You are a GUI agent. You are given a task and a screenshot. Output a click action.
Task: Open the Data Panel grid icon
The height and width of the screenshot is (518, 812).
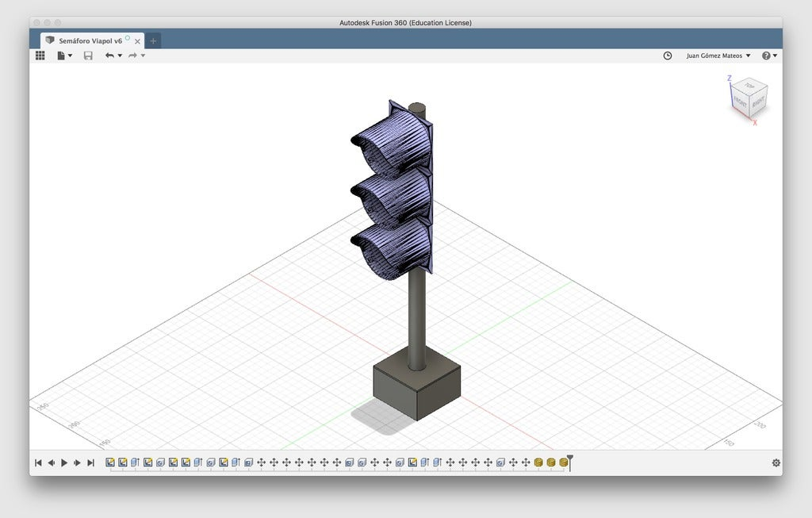pos(40,56)
